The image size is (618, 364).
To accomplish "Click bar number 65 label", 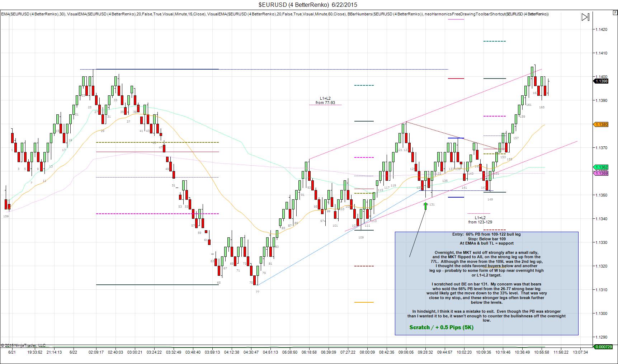I will pos(219,283).
